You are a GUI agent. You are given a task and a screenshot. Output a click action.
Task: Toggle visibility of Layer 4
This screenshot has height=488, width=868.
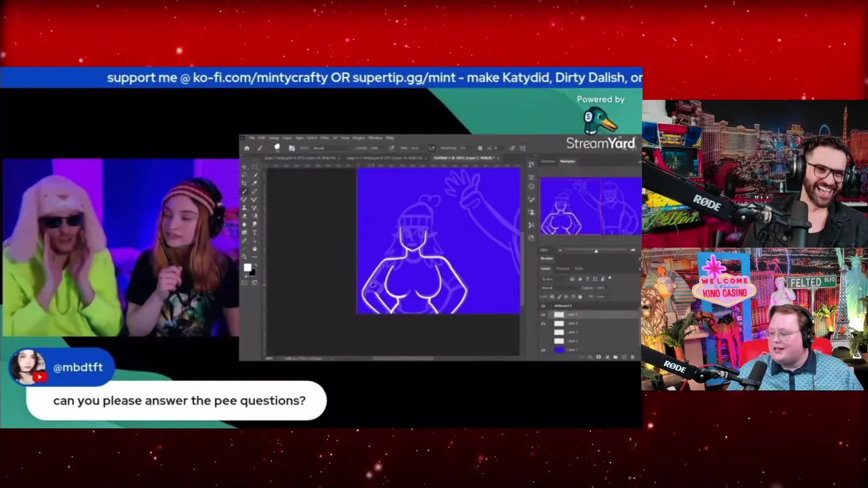point(543,323)
